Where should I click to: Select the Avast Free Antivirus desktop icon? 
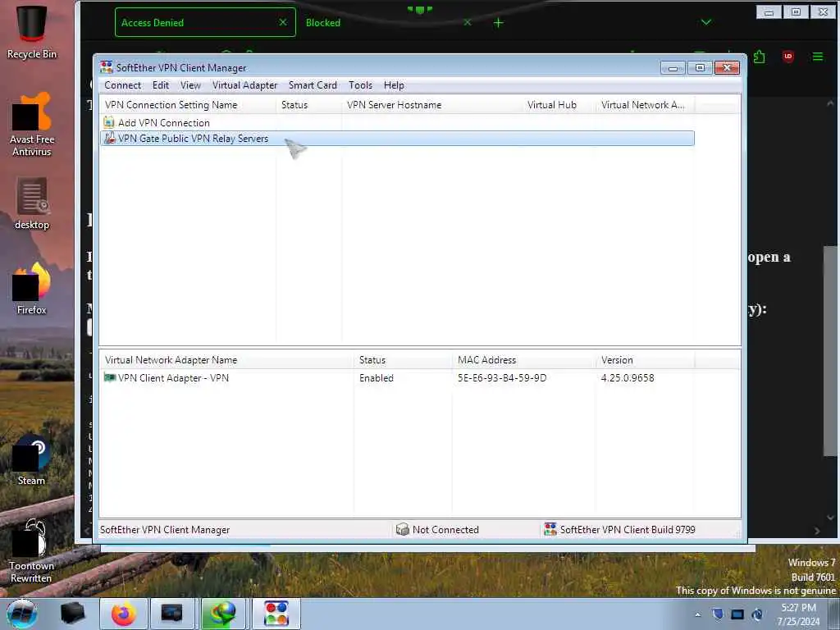tap(32, 125)
